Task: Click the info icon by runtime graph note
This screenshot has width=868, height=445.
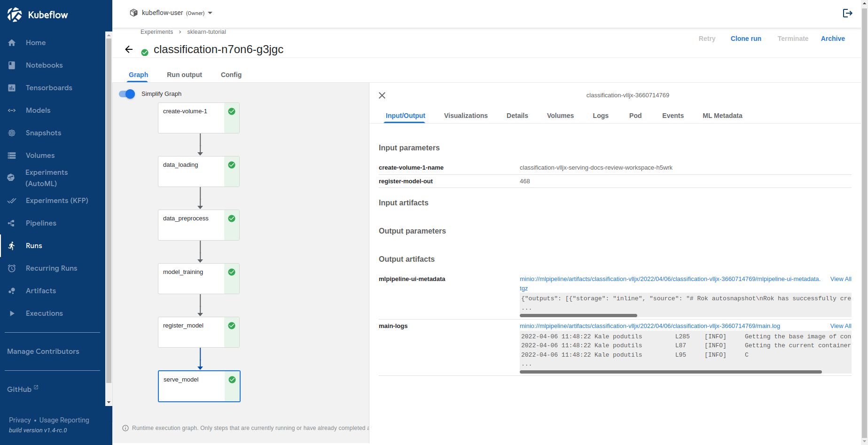Action: [x=125, y=428]
